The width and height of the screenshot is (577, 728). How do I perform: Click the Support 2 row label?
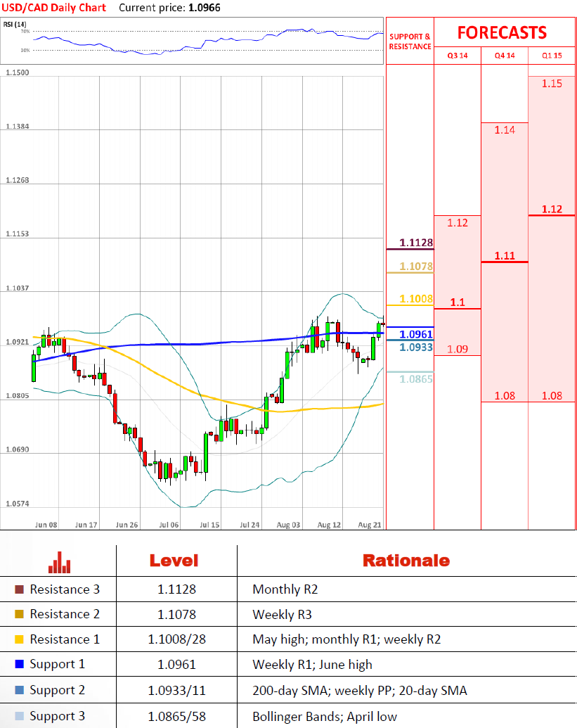(x=58, y=691)
